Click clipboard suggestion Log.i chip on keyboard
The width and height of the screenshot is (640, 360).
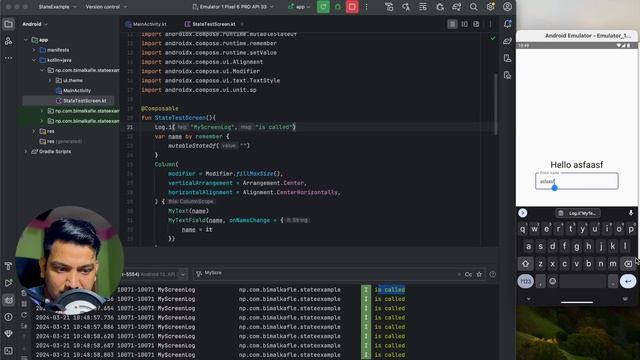[x=578, y=213]
